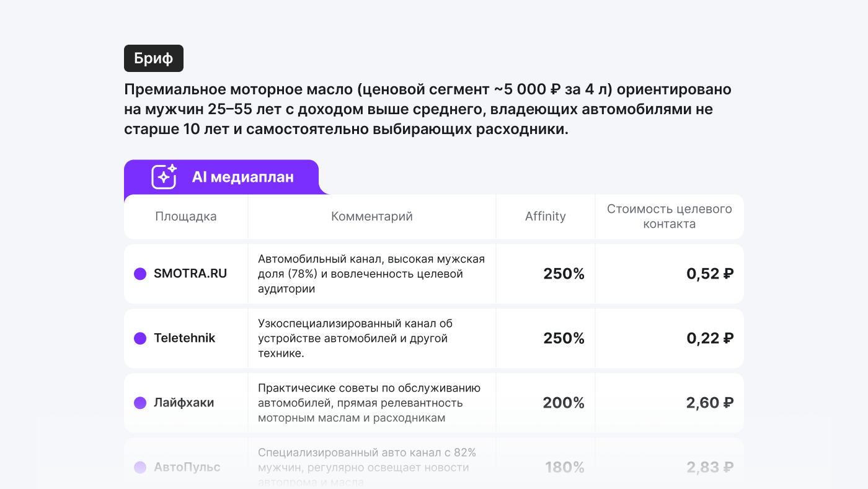Click the Бриф label badge
This screenshot has height=489, width=868.
coord(154,58)
